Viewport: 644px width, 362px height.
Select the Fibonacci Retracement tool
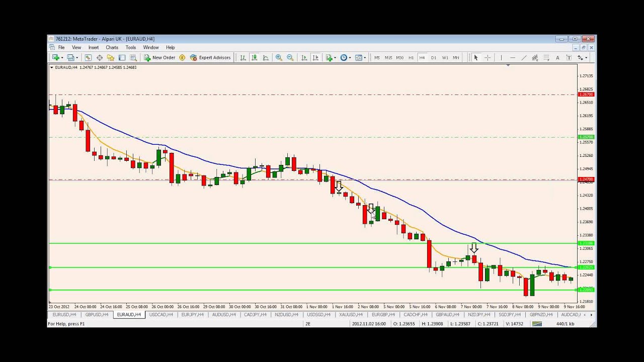point(546,58)
